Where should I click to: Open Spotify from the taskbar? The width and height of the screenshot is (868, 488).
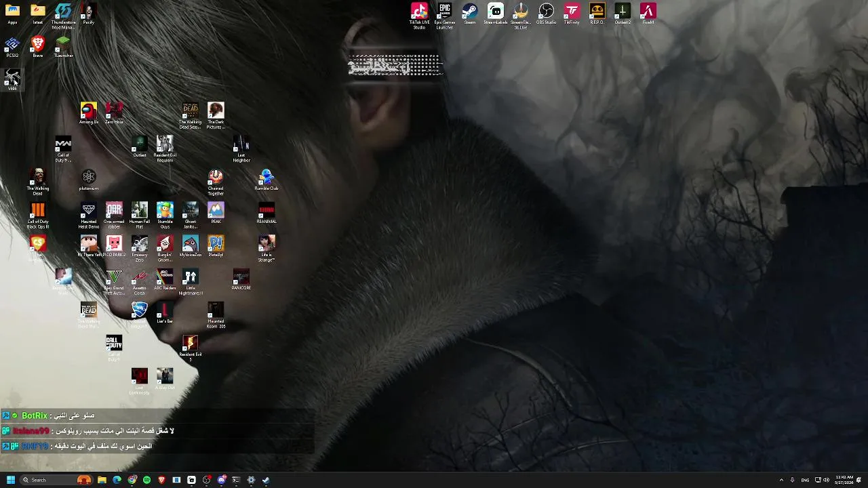click(x=146, y=480)
